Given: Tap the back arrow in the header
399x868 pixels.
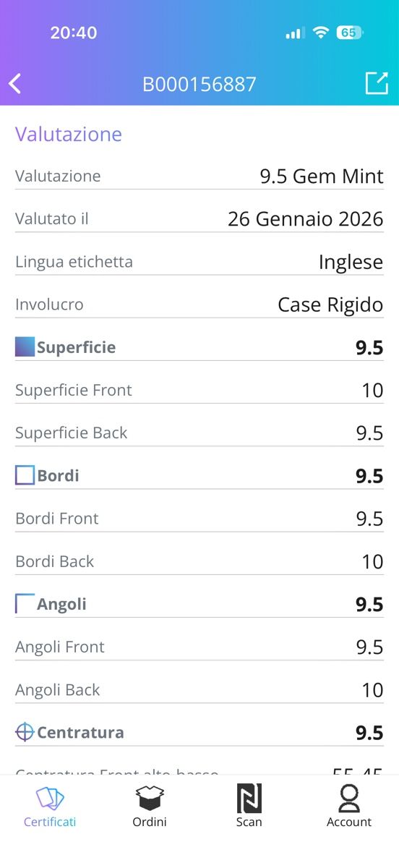Looking at the screenshot, I should coord(15,84).
